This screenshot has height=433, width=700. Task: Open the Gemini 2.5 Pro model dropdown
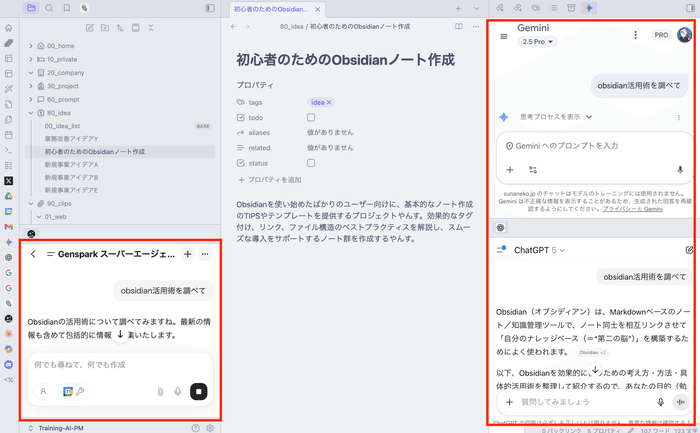pos(538,42)
